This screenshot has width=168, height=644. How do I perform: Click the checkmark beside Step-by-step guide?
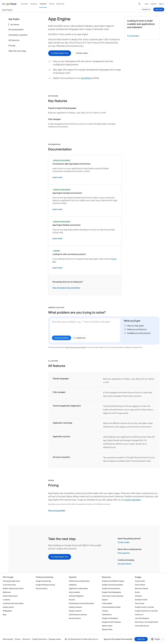[125, 326]
